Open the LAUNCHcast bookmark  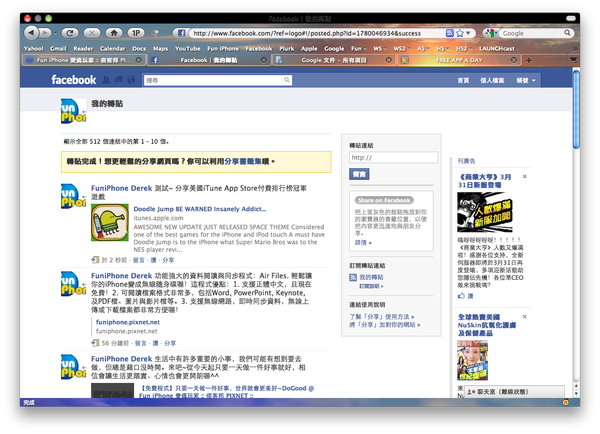(497, 49)
